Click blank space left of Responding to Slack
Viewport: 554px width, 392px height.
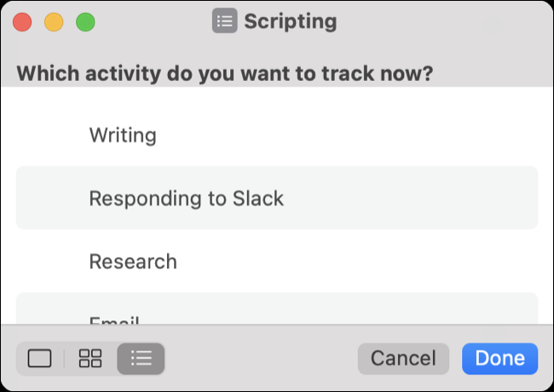51,199
